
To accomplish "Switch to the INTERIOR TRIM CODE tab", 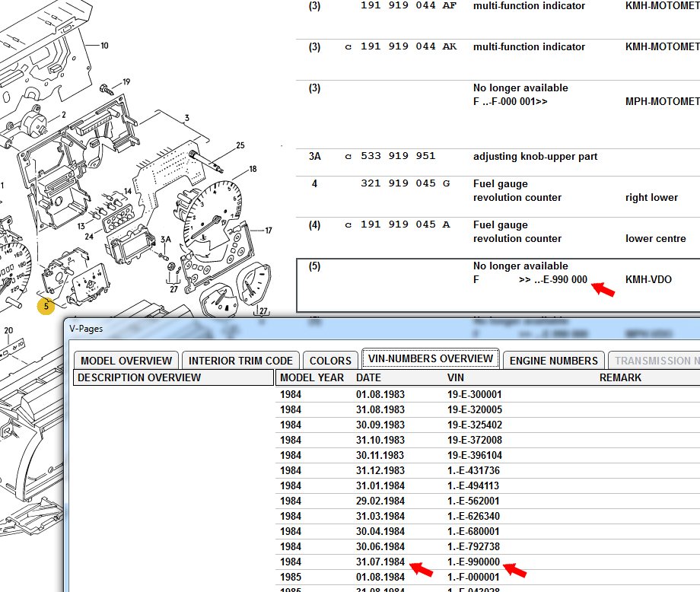I will [x=240, y=360].
